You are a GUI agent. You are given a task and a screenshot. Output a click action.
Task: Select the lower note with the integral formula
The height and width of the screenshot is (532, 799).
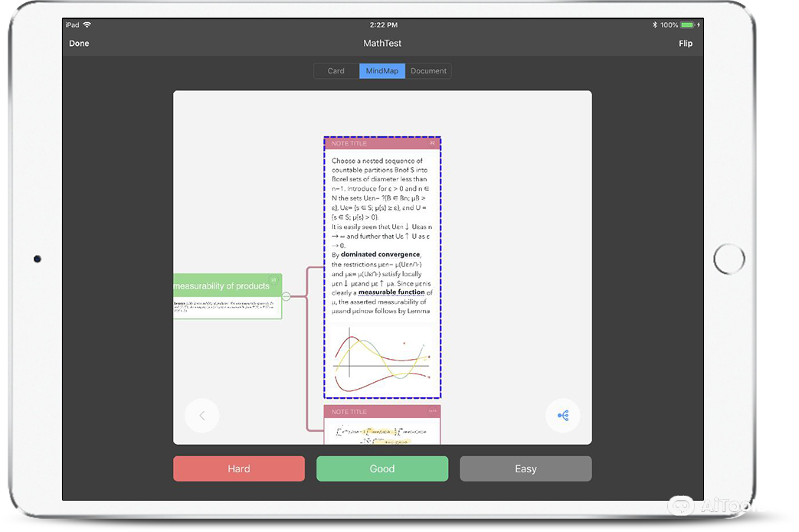coord(381,432)
